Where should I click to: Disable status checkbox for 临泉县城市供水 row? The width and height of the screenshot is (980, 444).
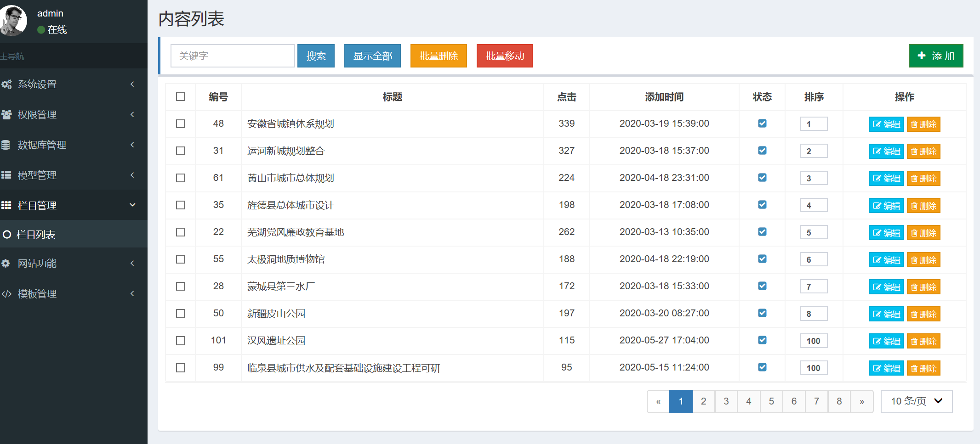coord(762,367)
